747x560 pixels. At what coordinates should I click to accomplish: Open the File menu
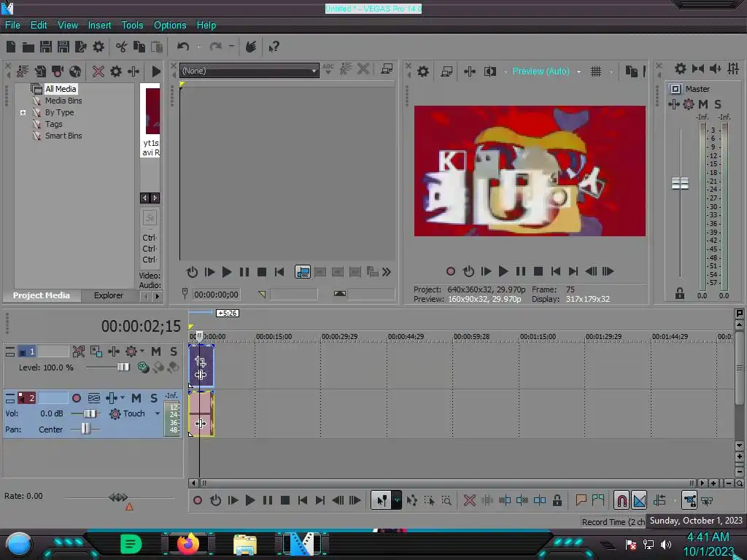click(12, 26)
